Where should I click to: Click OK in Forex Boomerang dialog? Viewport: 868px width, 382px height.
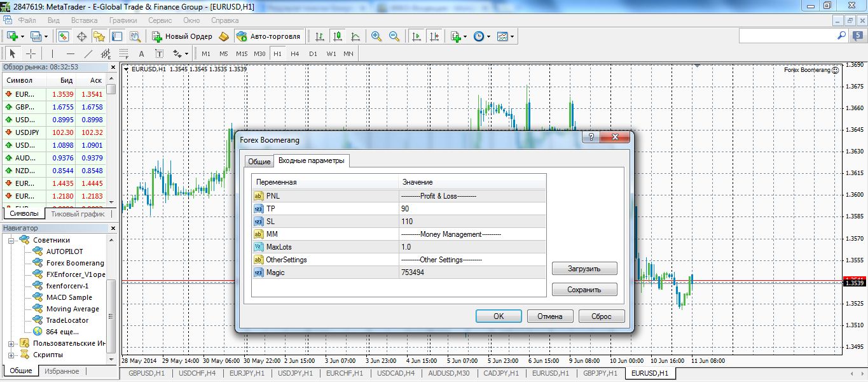[499, 316]
